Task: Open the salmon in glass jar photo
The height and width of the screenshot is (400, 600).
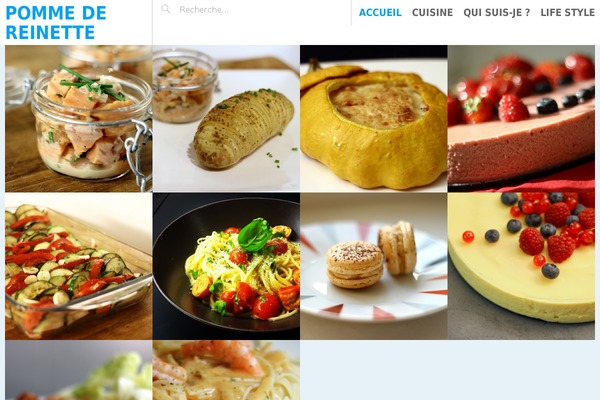Action: click(78, 118)
